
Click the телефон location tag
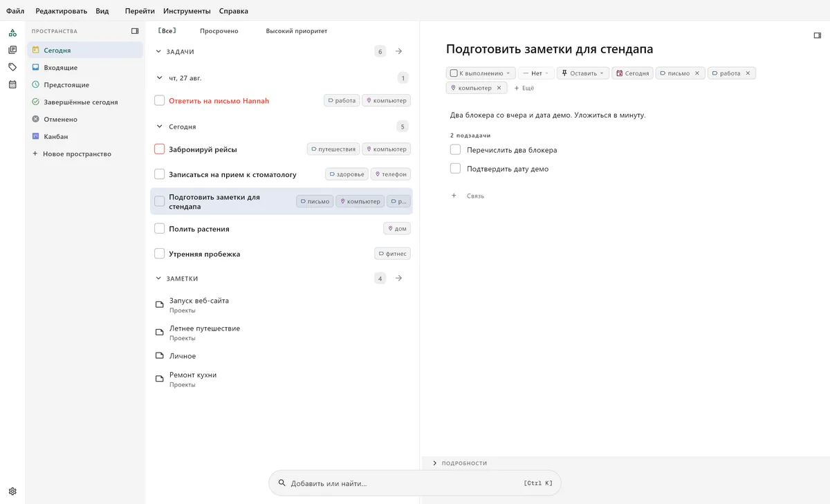(391, 174)
